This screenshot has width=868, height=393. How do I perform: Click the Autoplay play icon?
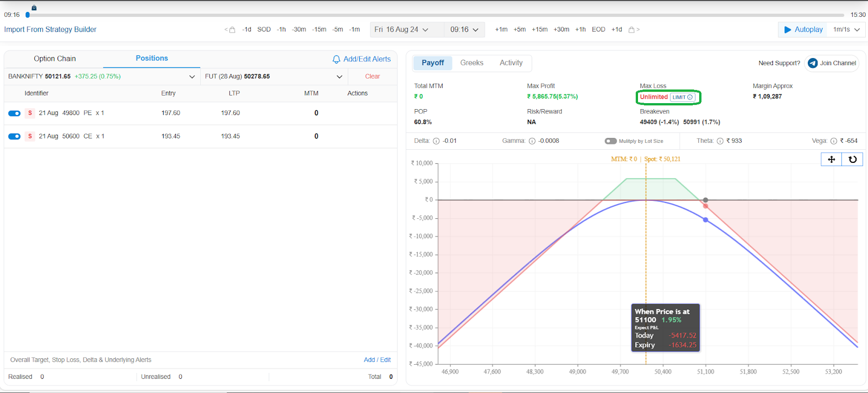coord(788,30)
